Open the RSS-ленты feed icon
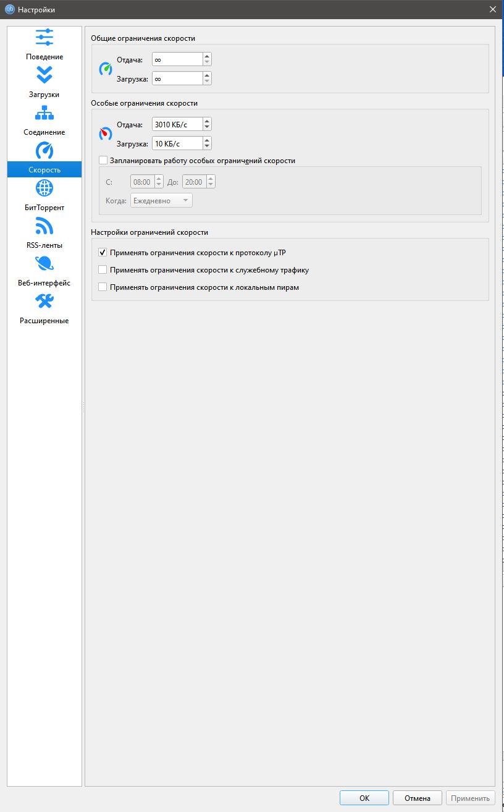The height and width of the screenshot is (812, 504). tap(44, 226)
